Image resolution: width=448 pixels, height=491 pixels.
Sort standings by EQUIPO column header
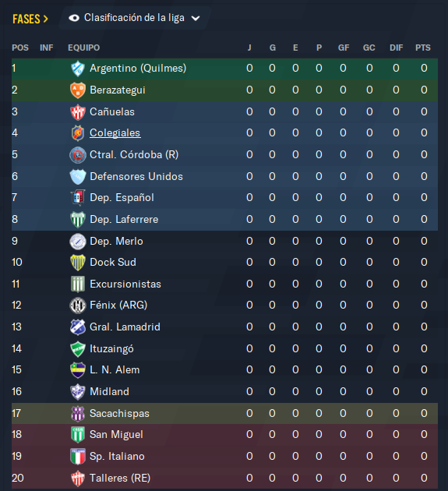[x=84, y=48]
